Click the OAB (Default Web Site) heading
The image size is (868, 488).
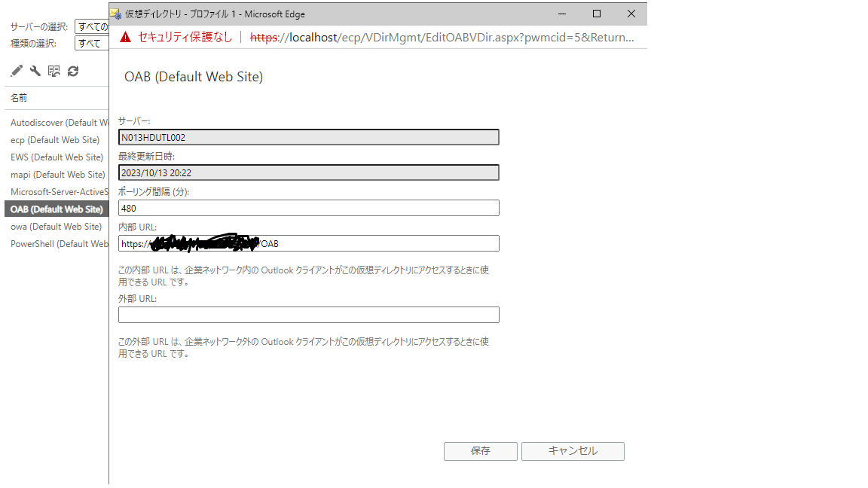(194, 76)
